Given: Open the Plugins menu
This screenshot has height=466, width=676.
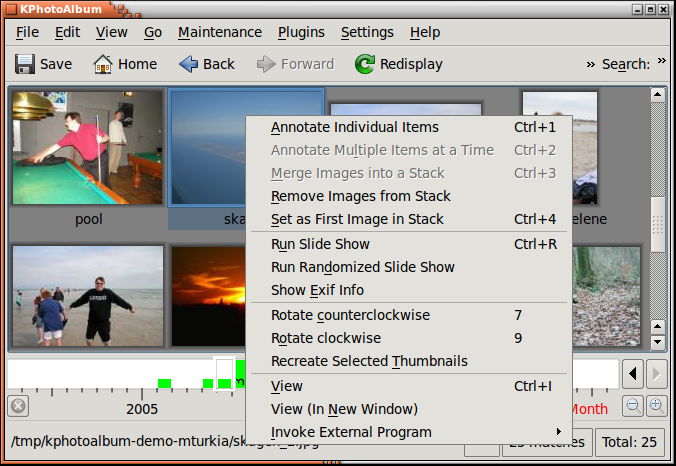Looking at the screenshot, I should pos(301,32).
